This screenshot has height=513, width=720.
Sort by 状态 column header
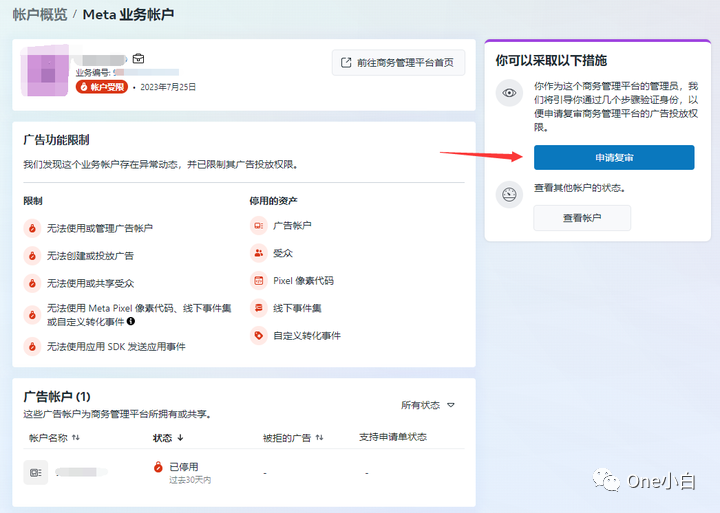[168, 438]
